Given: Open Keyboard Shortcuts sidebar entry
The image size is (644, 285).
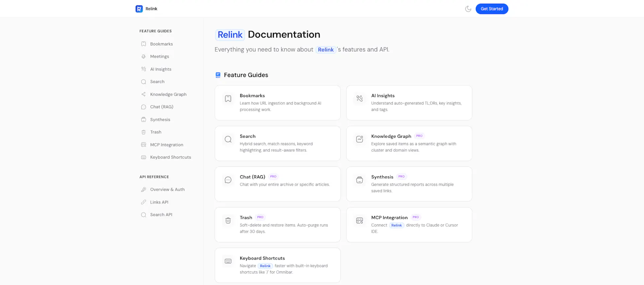Looking at the screenshot, I should (x=171, y=157).
